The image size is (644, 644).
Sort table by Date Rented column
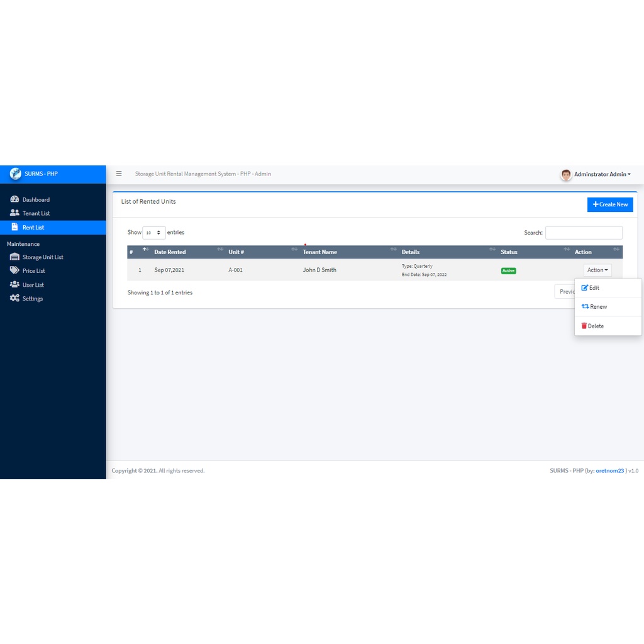[x=170, y=252]
